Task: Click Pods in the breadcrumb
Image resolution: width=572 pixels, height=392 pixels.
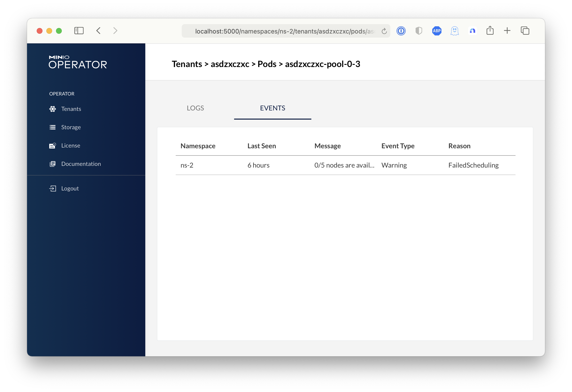Action: click(267, 64)
